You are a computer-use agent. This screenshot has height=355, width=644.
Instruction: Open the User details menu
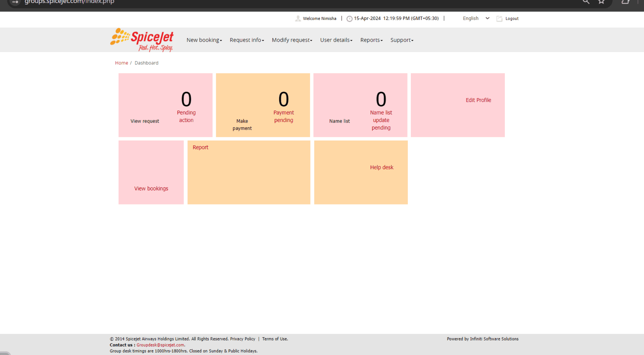(x=336, y=40)
